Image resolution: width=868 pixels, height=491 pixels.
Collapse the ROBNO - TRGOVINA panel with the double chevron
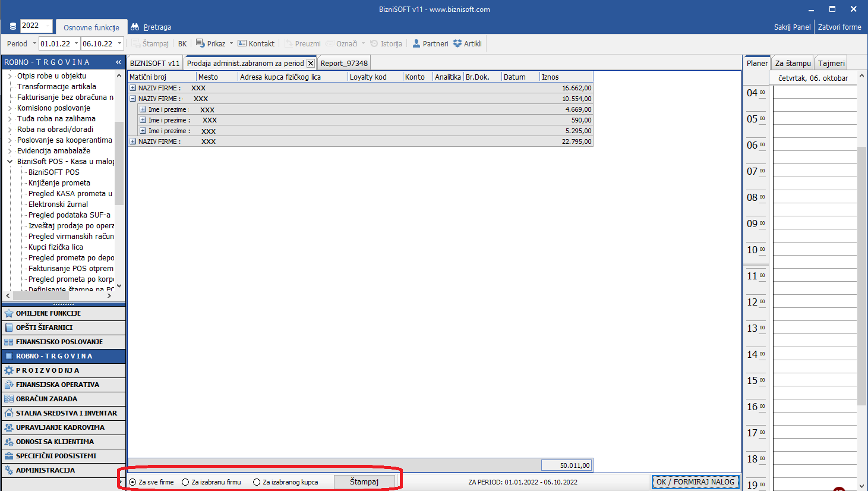coord(118,62)
